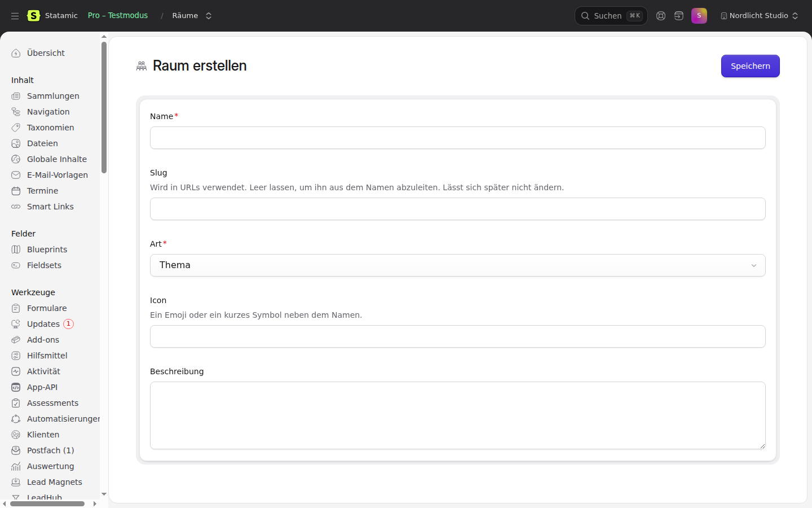Screen dimensions: 812x508
Task: Click the Speichern button
Action: [x=751, y=66]
